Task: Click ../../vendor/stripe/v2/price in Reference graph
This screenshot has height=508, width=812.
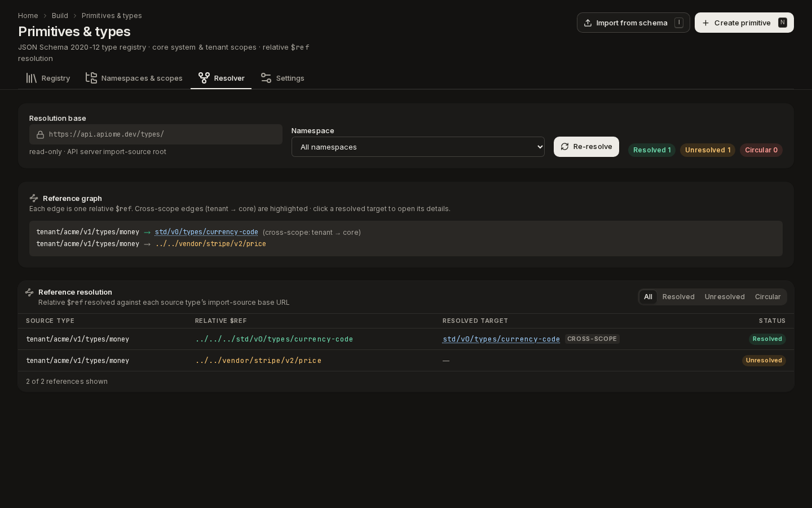Action: (x=210, y=244)
